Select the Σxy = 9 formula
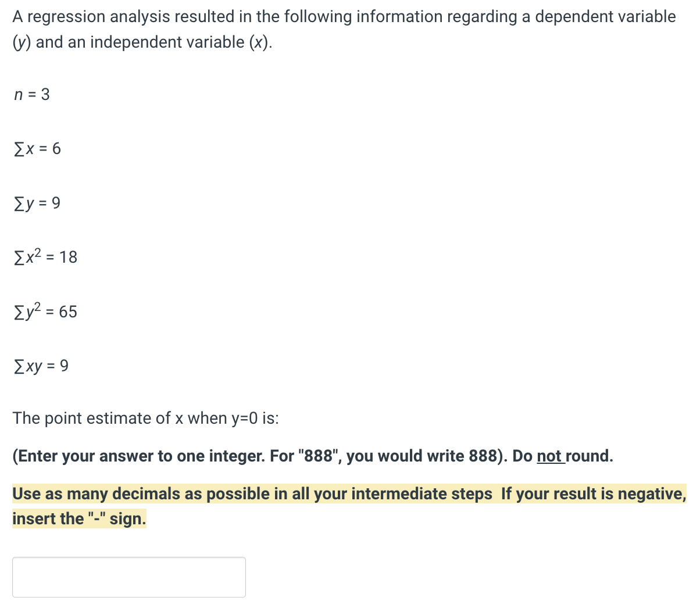700x608 pixels. tap(40, 366)
